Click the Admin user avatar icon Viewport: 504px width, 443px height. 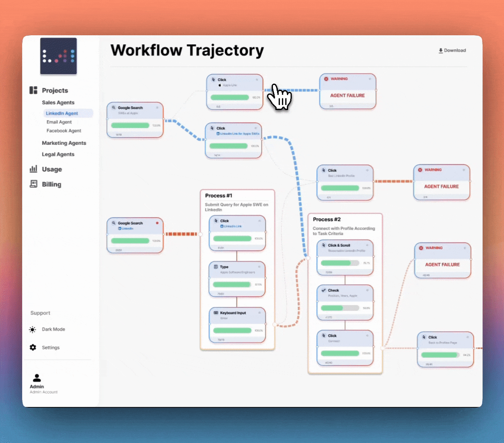pos(37,378)
